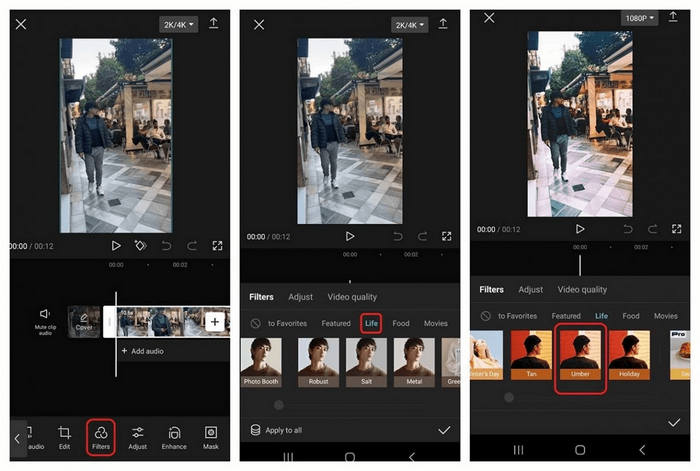Open the Edit crop tool

click(x=64, y=436)
